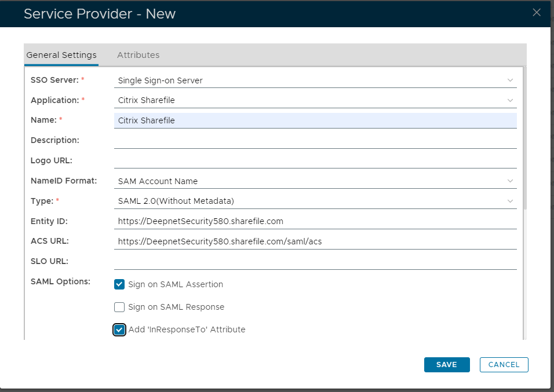Screen dimensions: 554x392
Task: Open the NameID Format dropdown
Action: (x=315, y=181)
